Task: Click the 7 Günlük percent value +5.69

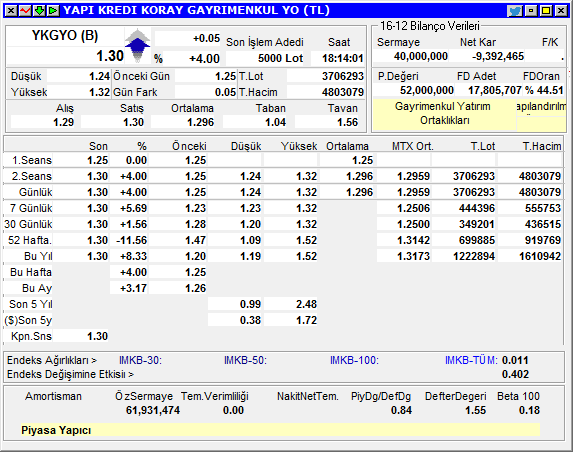Action: [x=133, y=209]
